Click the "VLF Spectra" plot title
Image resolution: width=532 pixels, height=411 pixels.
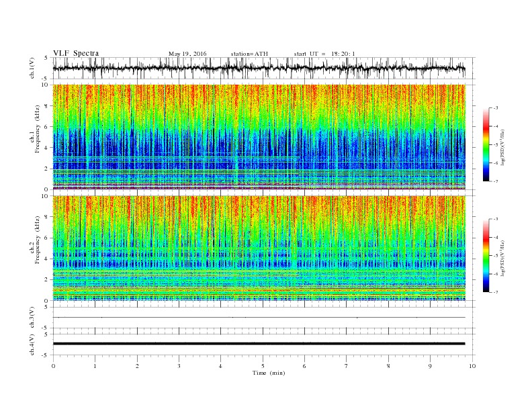(x=76, y=53)
